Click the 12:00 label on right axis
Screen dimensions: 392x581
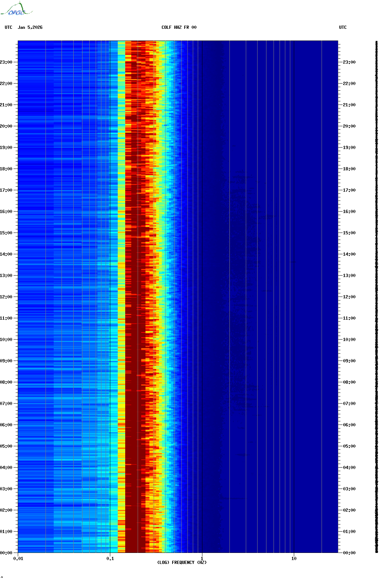tap(349, 297)
